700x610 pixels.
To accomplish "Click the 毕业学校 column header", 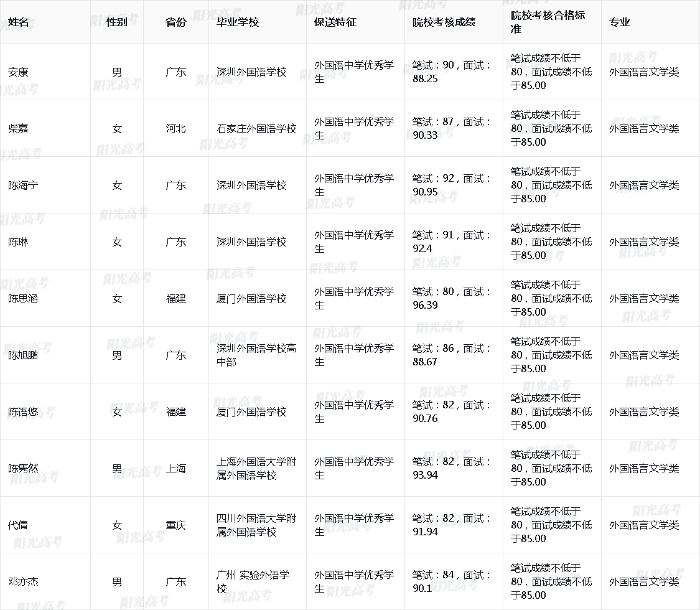I will (237, 22).
